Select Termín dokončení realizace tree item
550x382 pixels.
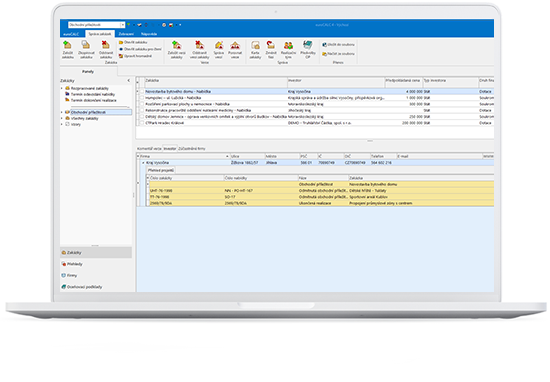click(x=93, y=100)
